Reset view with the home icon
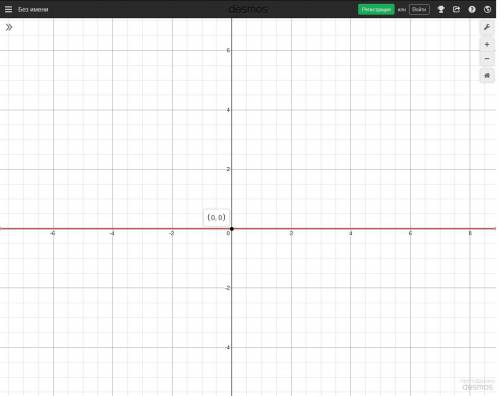The image size is (500, 396). coord(487,76)
